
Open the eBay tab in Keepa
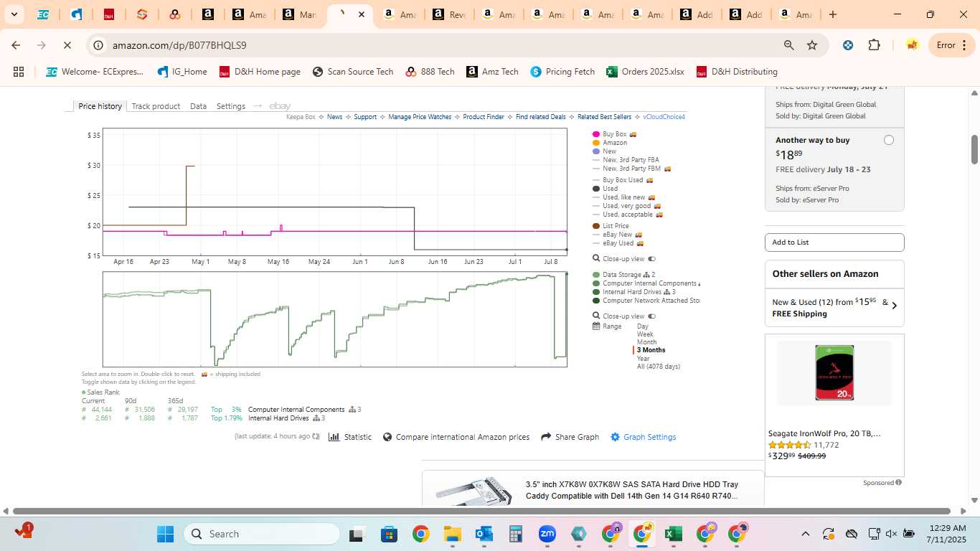click(x=280, y=106)
